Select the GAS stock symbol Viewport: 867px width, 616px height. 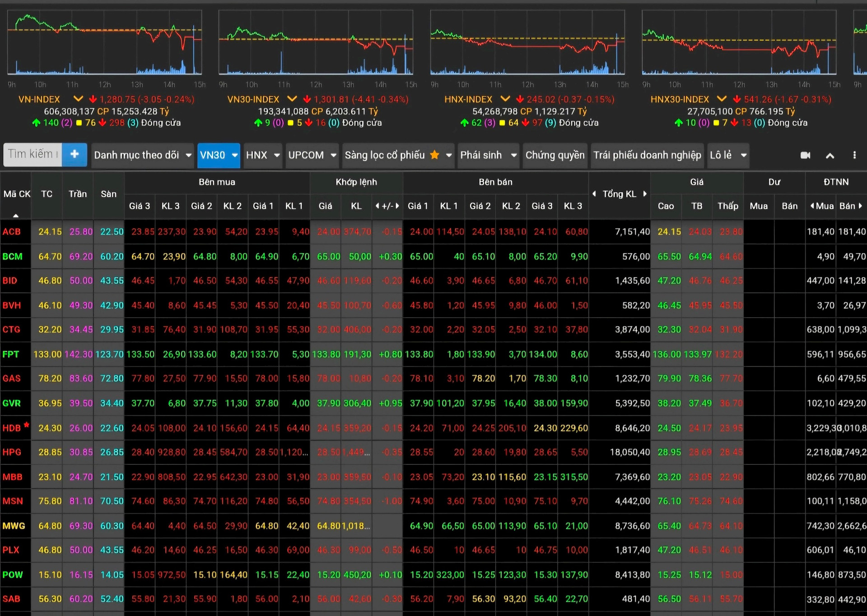tap(11, 379)
